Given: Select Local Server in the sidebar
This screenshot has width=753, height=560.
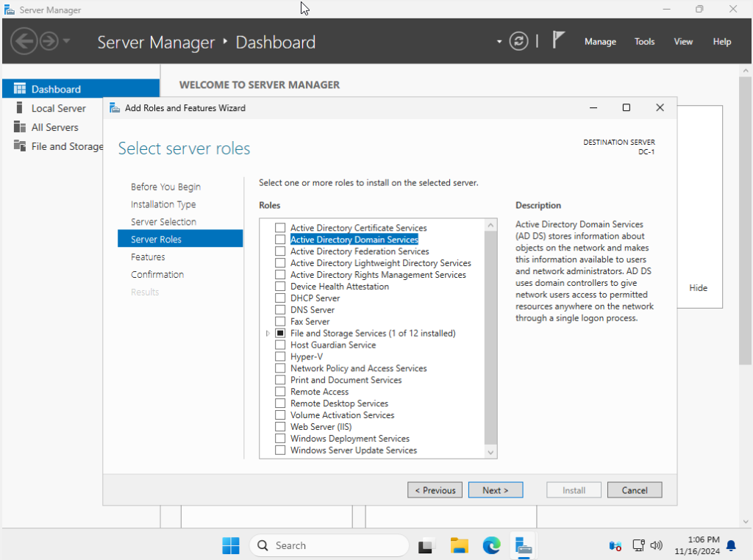Looking at the screenshot, I should tap(59, 108).
